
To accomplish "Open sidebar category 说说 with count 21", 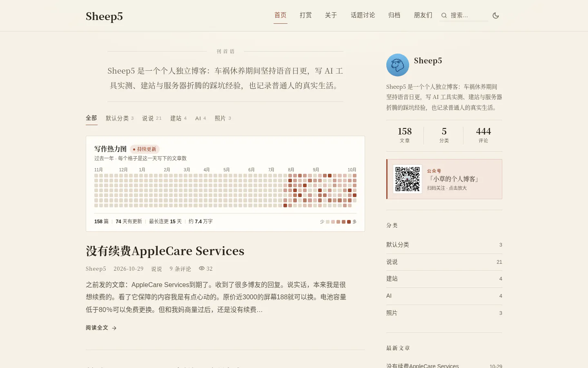I will (444, 262).
